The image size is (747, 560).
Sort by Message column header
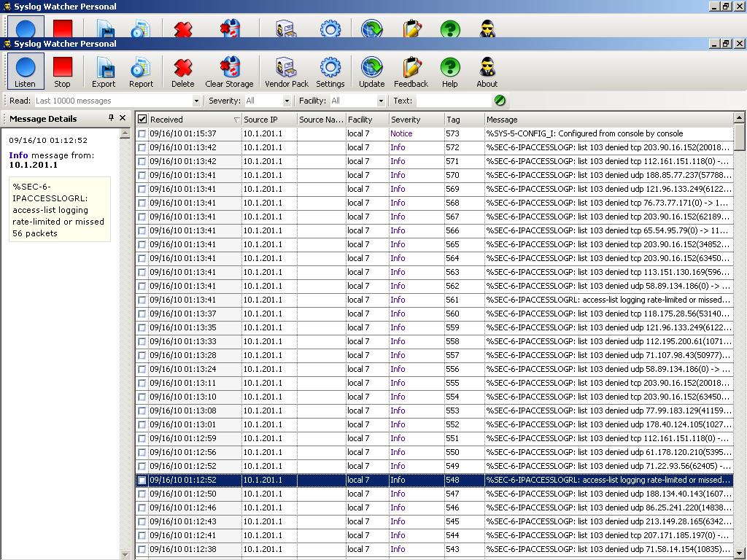(609, 120)
